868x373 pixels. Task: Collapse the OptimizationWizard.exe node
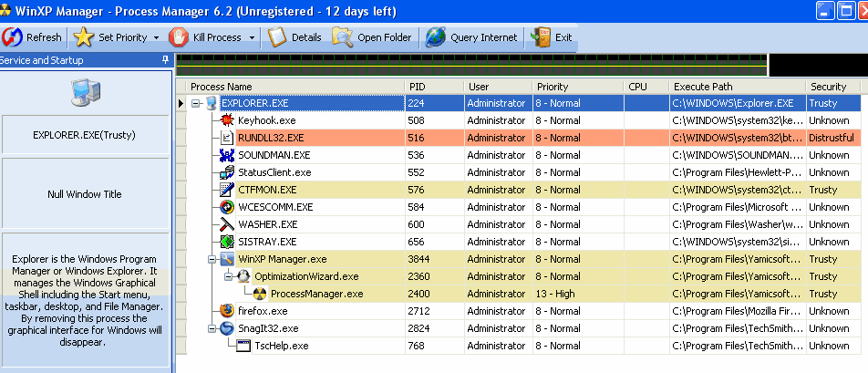(228, 276)
